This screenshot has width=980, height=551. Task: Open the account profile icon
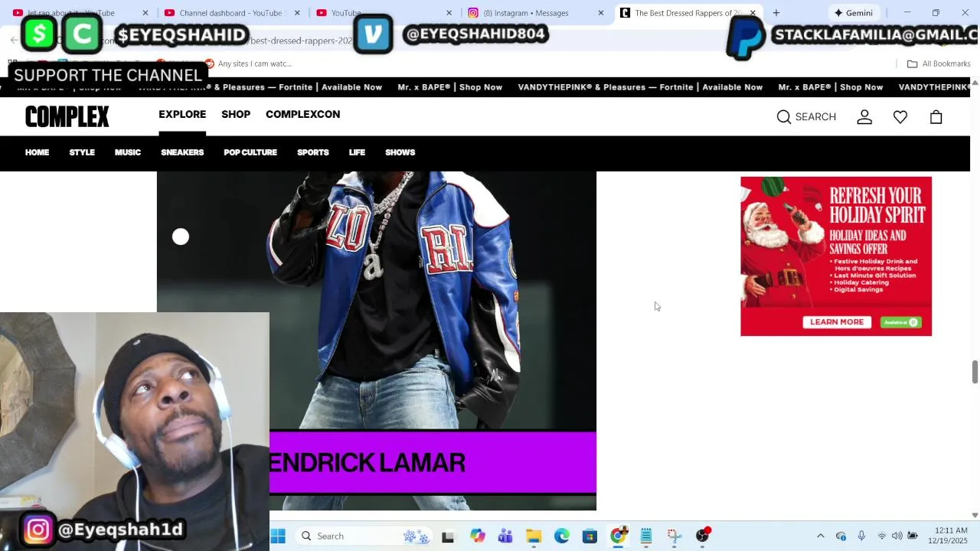click(x=864, y=117)
